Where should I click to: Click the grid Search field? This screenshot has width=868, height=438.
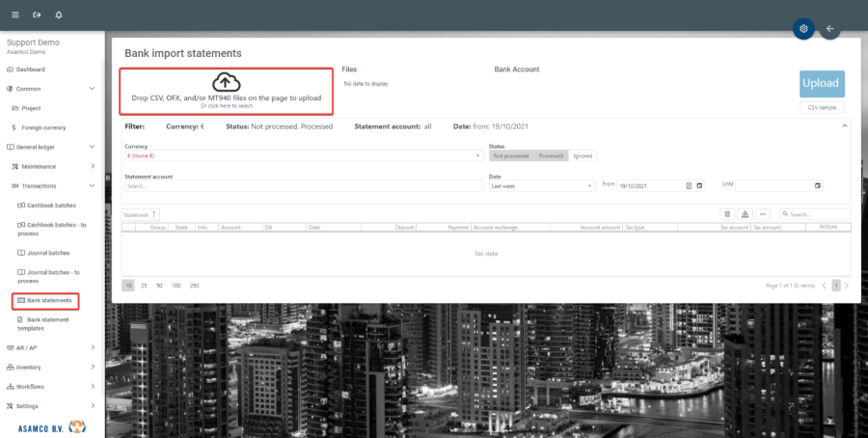818,214
